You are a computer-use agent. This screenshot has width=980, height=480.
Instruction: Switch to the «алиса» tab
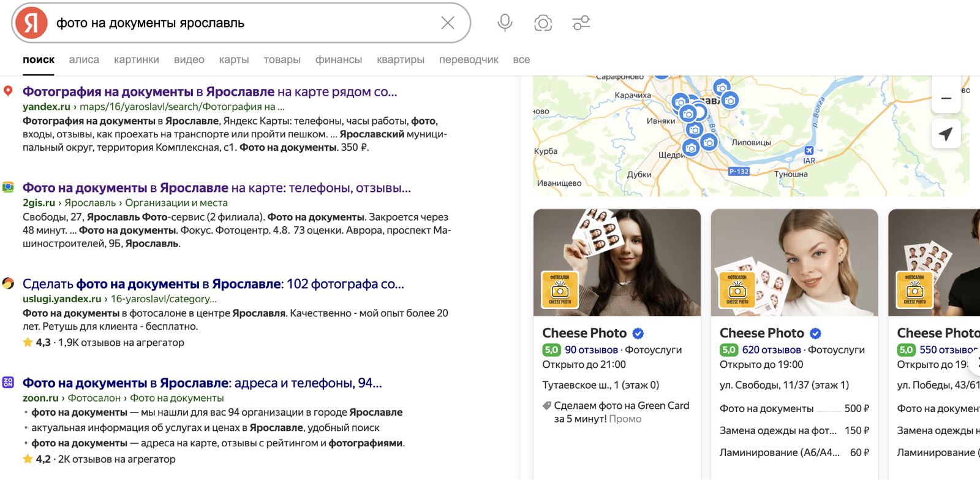click(84, 59)
